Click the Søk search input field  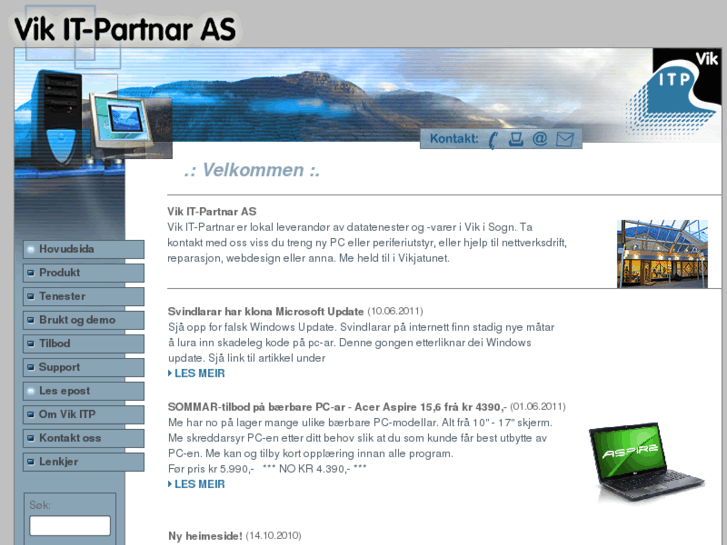pos(70,526)
